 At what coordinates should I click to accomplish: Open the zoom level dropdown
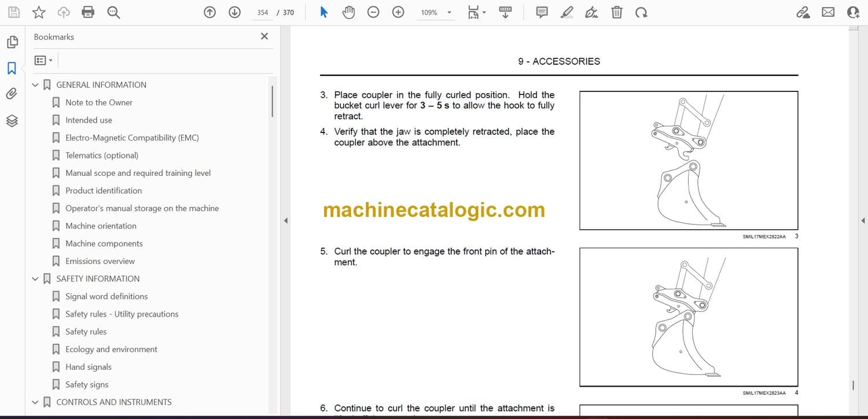click(449, 12)
